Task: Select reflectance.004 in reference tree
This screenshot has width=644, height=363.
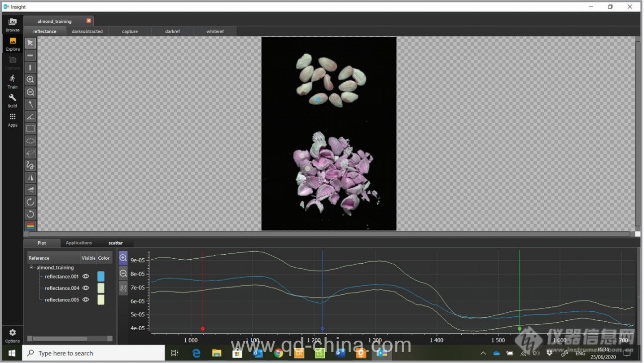Action: [x=62, y=288]
